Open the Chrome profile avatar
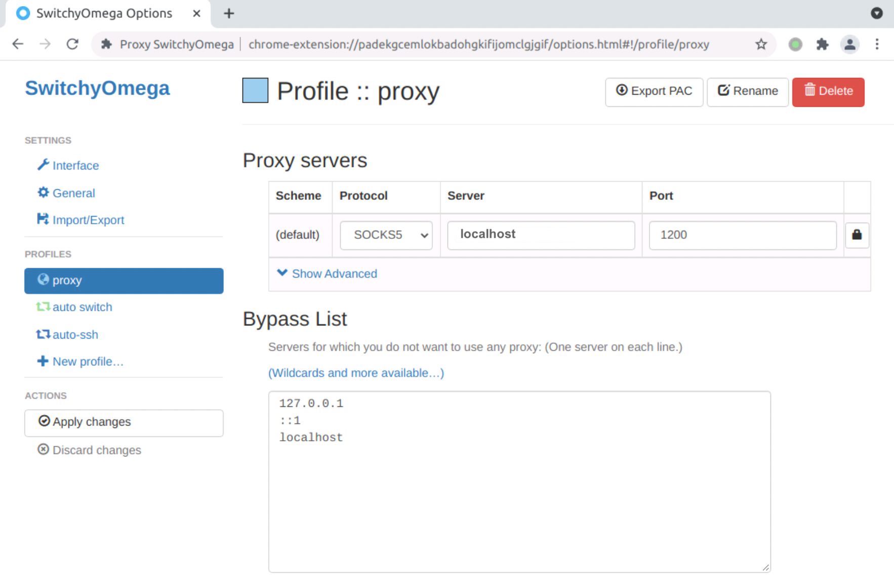894x588 pixels. pyautogui.click(x=850, y=45)
